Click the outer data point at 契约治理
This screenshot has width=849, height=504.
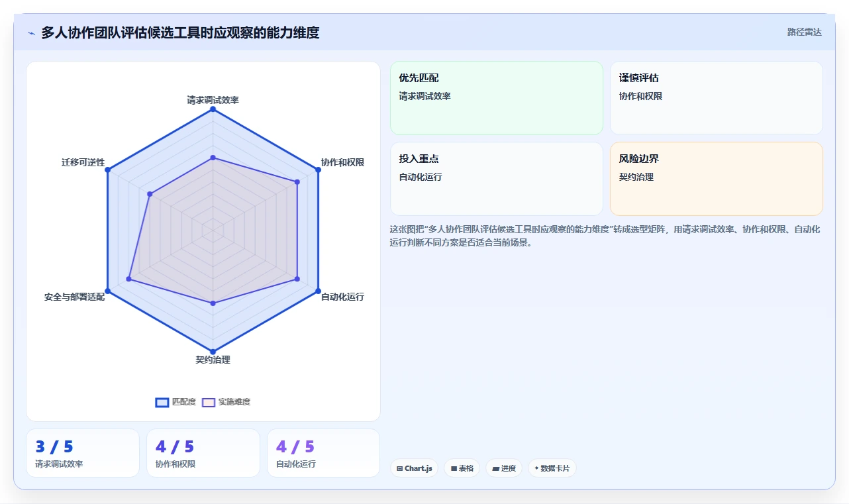coord(213,352)
